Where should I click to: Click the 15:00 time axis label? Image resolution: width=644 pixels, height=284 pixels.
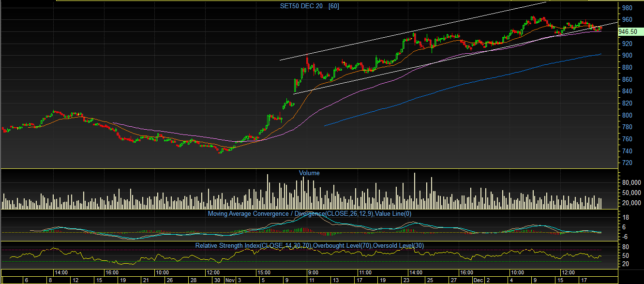click(264, 272)
